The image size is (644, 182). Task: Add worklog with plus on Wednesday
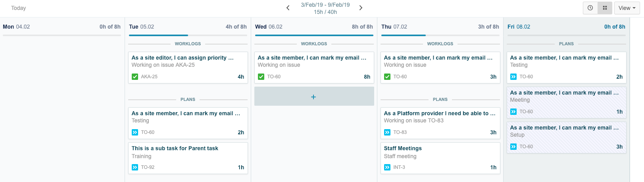[x=313, y=97]
